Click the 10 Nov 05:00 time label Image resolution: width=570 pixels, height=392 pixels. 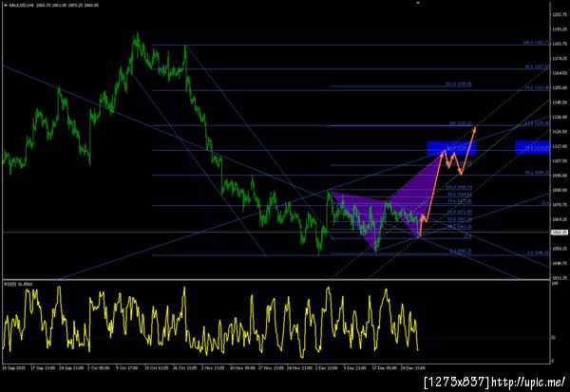click(242, 368)
